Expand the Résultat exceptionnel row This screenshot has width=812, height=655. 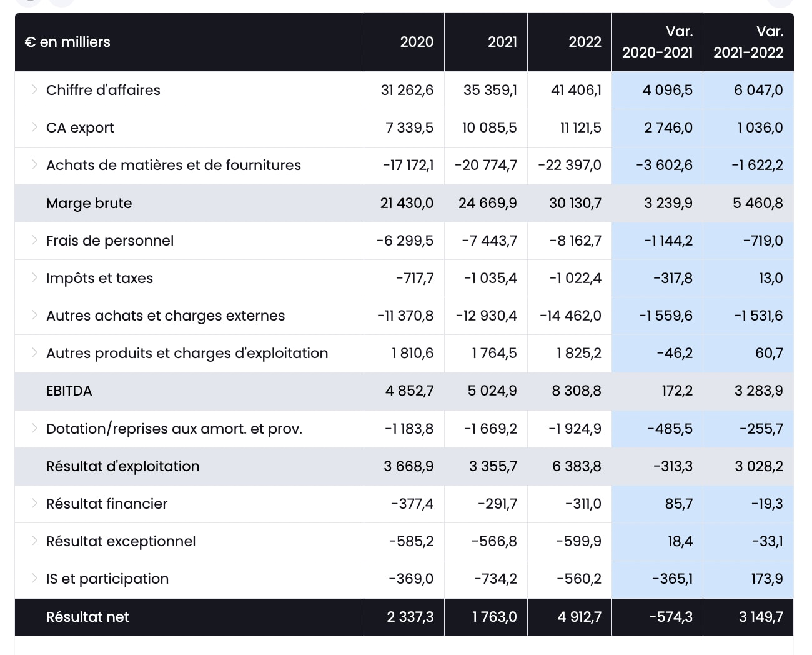34,541
